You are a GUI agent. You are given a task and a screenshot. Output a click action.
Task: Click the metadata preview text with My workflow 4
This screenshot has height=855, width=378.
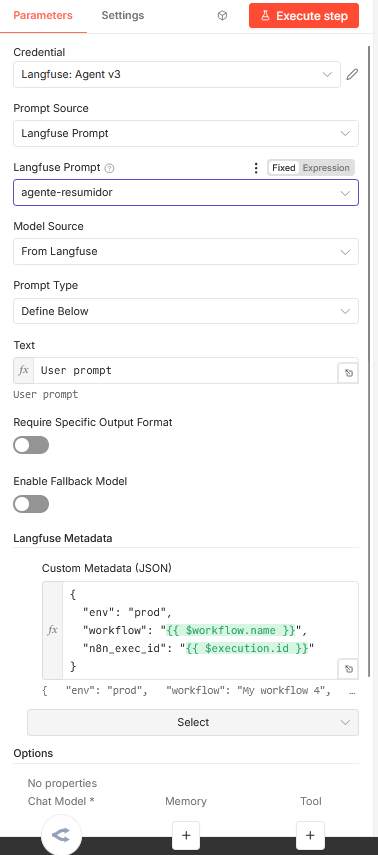(199, 690)
